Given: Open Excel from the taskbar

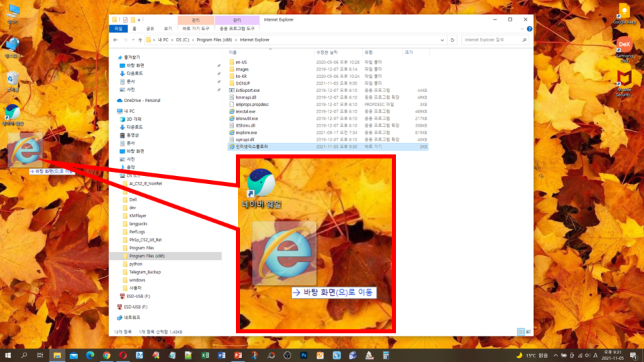Looking at the screenshot, I should (205, 355).
